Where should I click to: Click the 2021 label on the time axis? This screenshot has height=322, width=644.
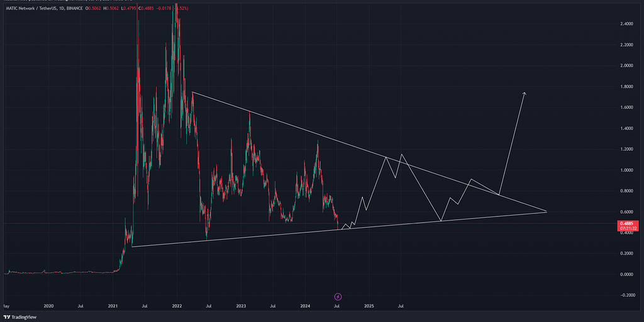click(113, 306)
